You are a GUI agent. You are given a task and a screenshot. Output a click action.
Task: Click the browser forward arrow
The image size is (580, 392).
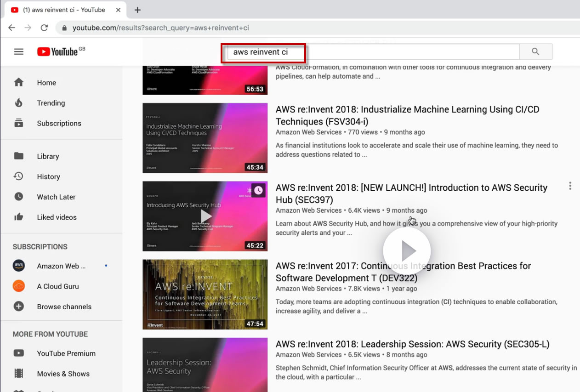pos(28,28)
